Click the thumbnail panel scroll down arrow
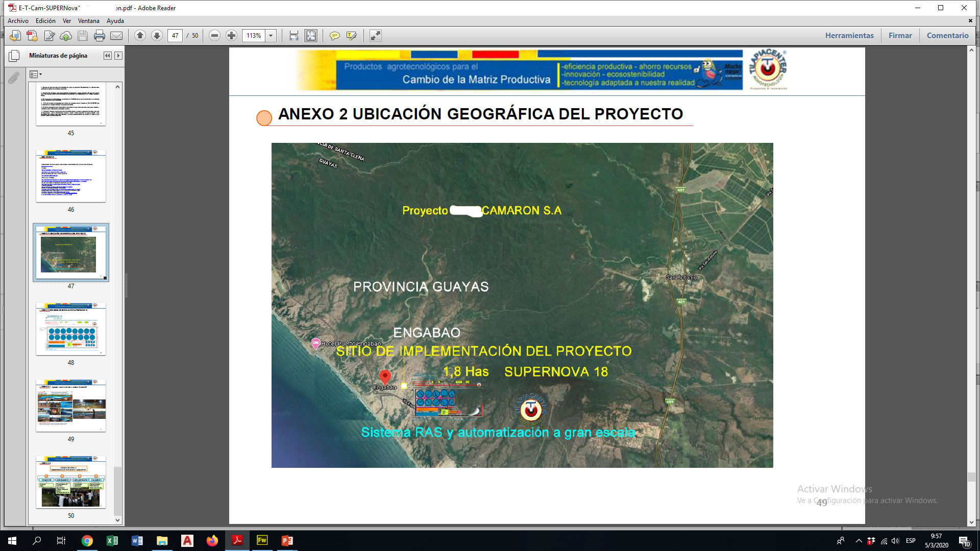The image size is (980, 551). (118, 520)
